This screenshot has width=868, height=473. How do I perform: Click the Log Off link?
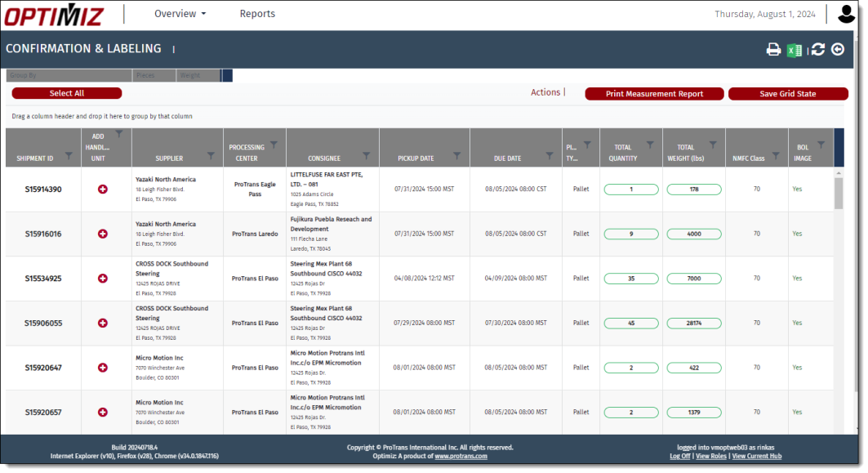coord(679,456)
